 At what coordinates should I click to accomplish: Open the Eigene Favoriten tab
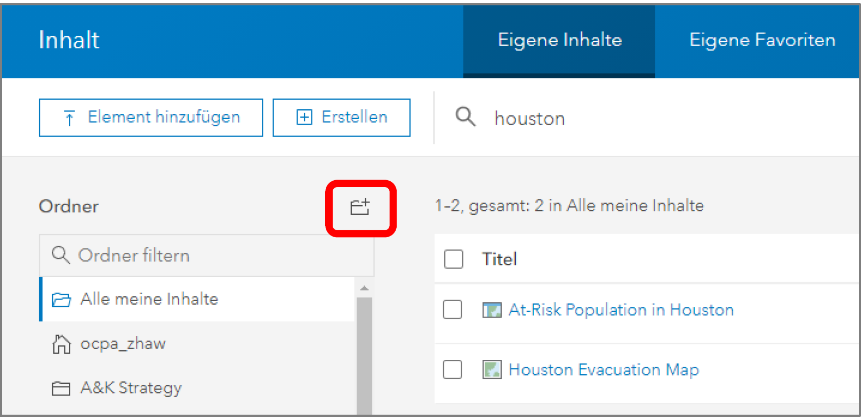[x=762, y=41]
